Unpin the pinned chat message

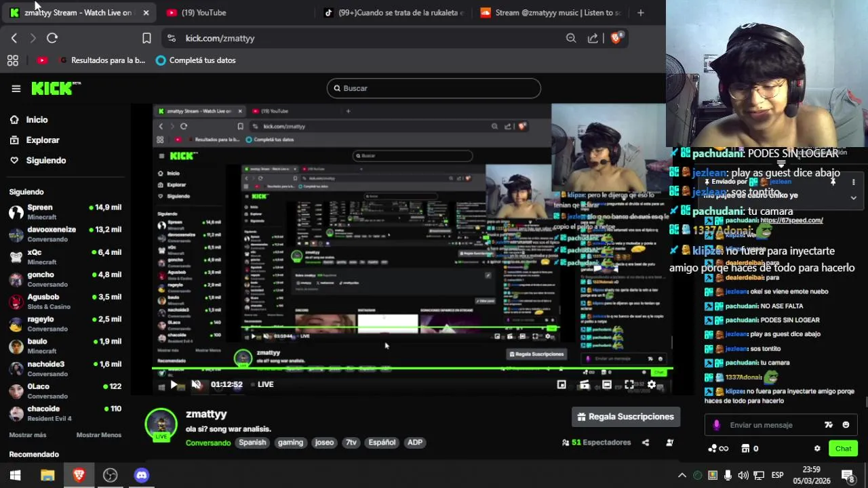coord(833,182)
